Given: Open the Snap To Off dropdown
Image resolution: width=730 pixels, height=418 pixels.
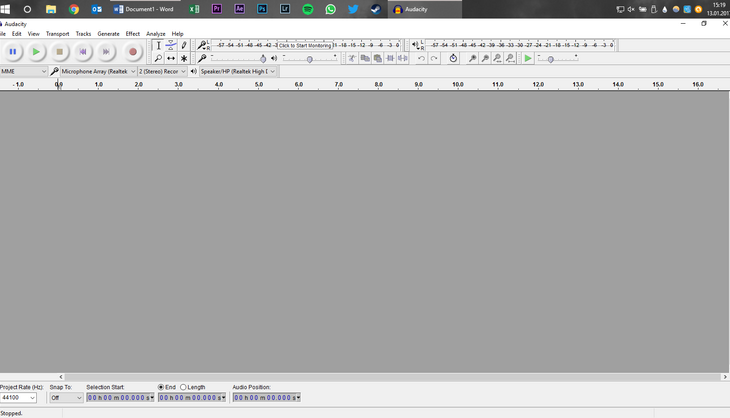Looking at the screenshot, I should (66, 398).
